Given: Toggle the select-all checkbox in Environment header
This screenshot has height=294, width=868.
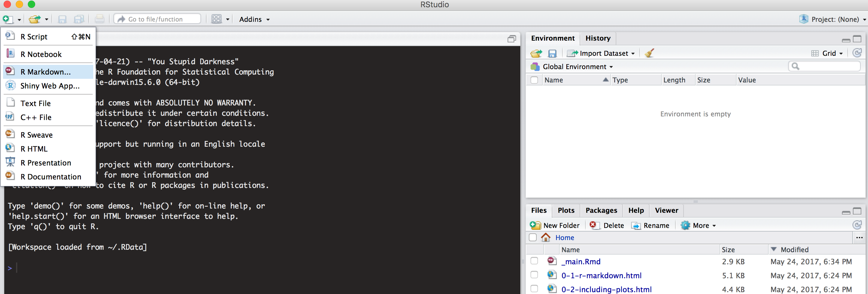Looking at the screenshot, I should 534,80.
